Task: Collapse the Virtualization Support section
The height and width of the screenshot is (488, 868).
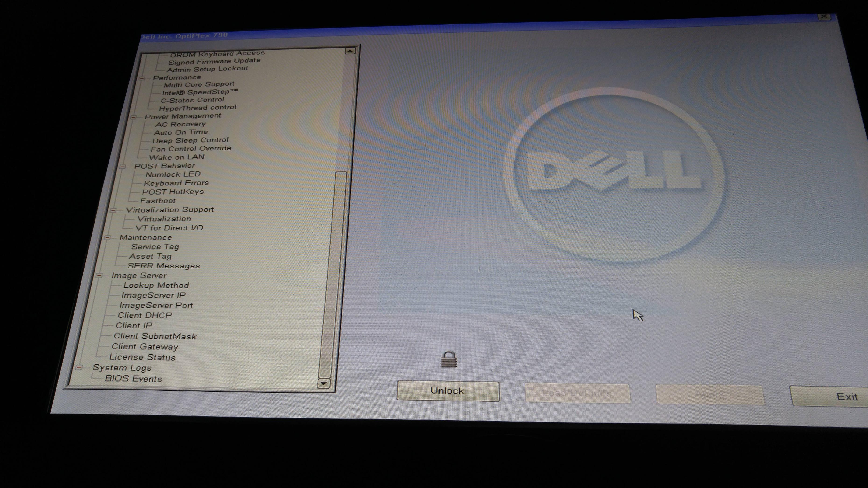Action: [x=113, y=210]
